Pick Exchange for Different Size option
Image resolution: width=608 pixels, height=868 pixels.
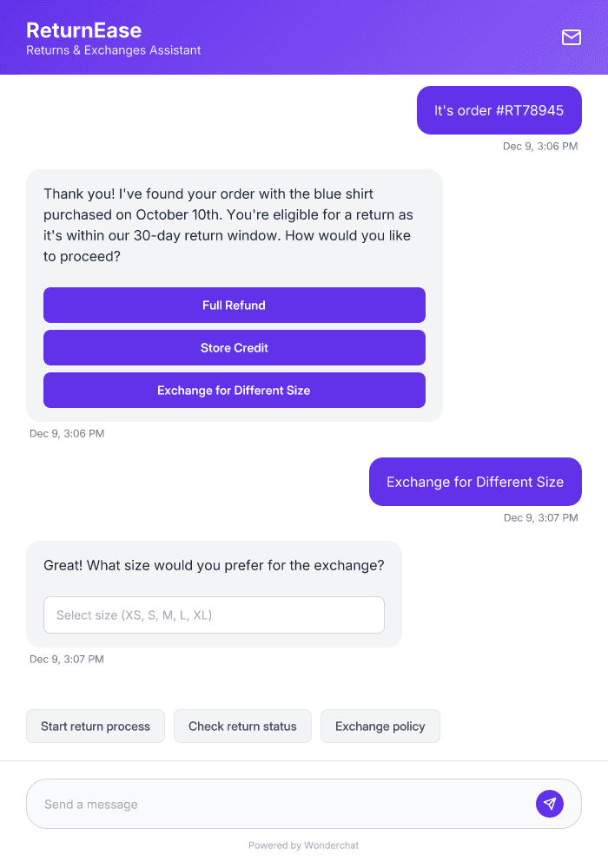[235, 390]
